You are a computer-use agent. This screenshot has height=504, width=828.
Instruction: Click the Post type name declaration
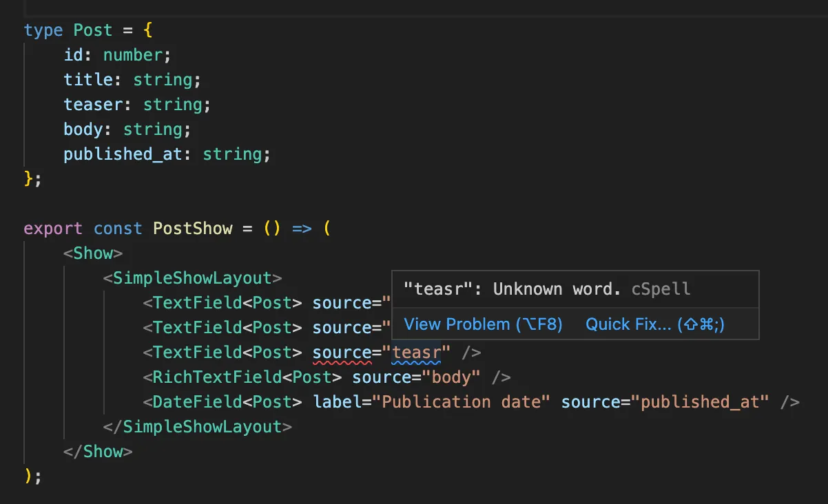click(x=93, y=30)
